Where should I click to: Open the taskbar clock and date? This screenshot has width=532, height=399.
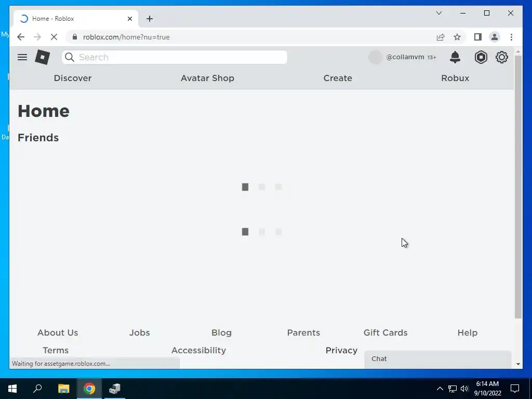point(487,389)
